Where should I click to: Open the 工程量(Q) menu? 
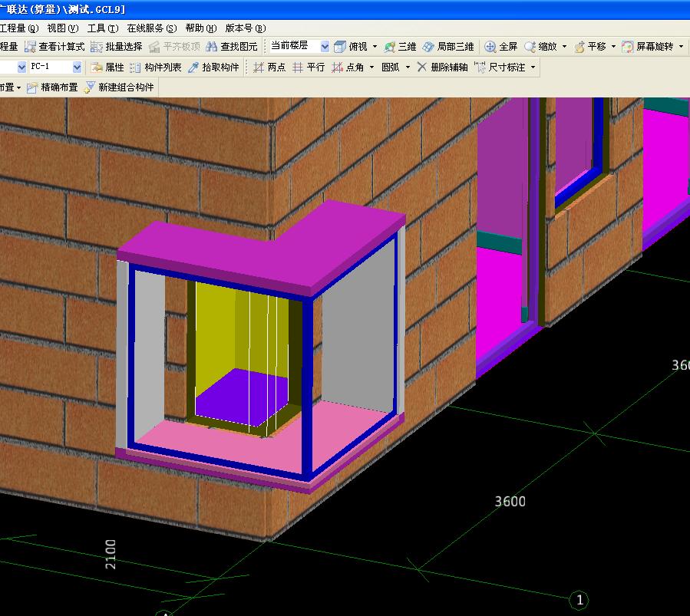(x=19, y=28)
